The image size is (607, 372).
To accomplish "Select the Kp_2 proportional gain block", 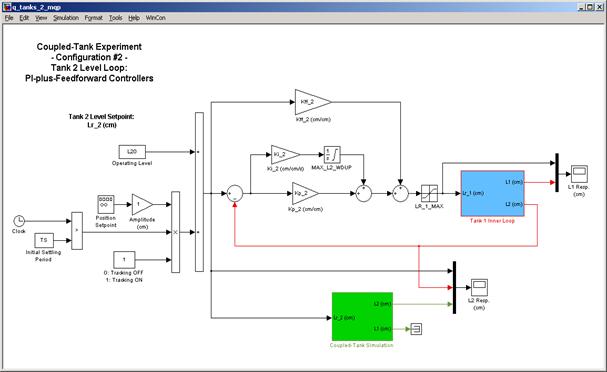I will coord(305,194).
